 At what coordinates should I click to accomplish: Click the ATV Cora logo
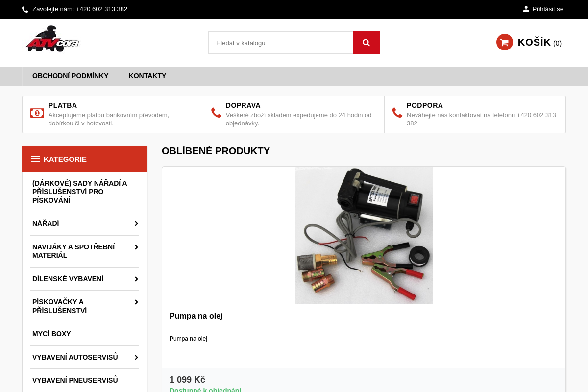tap(52, 39)
